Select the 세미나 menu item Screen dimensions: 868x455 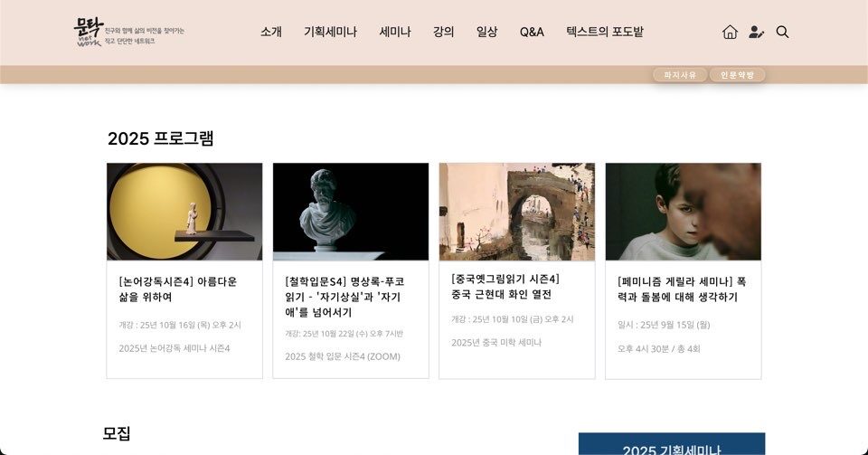395,32
